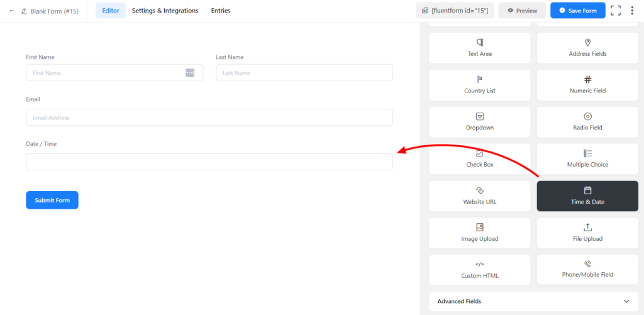Screen dimensions: 644x315
Task: Click the Save Form button
Action: [577, 11]
